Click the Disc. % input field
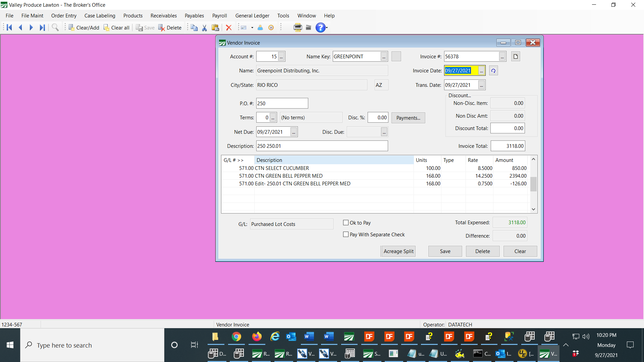This screenshot has height=362, width=644. tap(378, 118)
